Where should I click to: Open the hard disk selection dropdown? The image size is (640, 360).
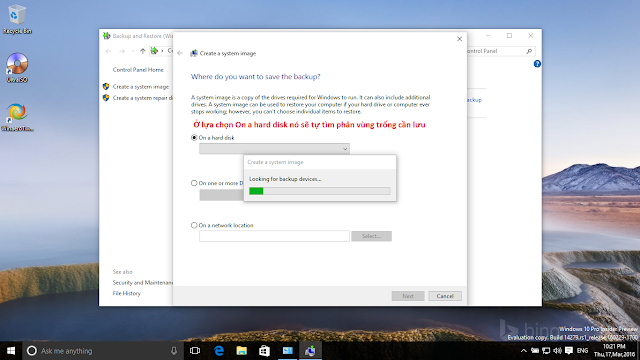pyautogui.click(x=274, y=149)
